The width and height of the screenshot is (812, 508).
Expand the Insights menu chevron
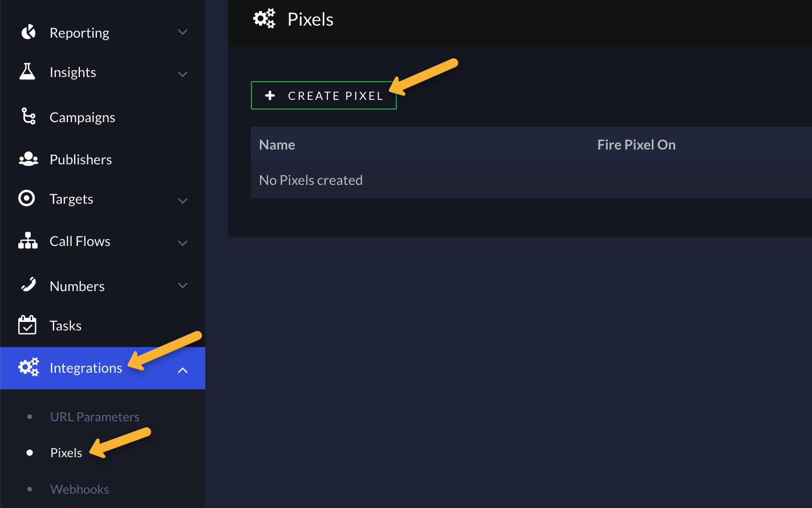coord(182,74)
